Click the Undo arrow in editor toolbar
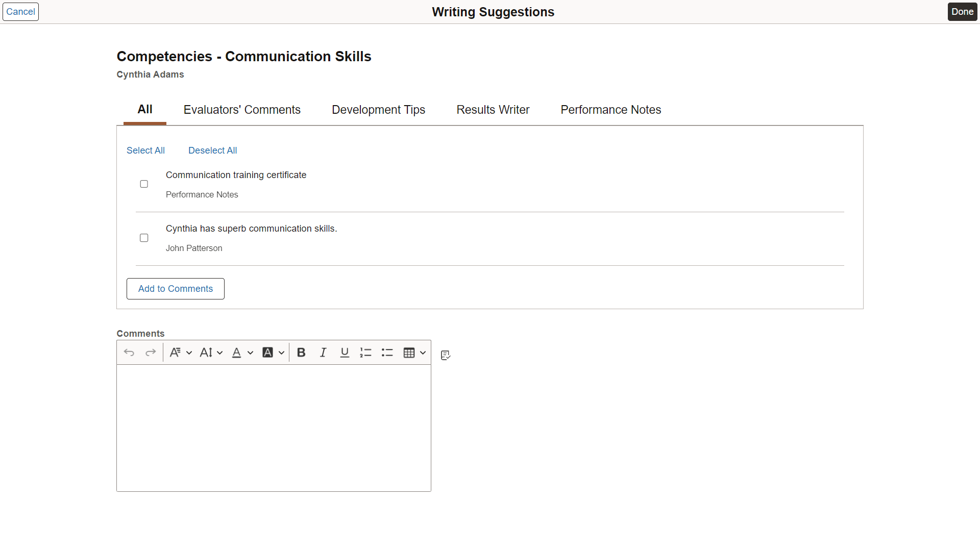Screen dimensions: 980x551 click(129, 353)
